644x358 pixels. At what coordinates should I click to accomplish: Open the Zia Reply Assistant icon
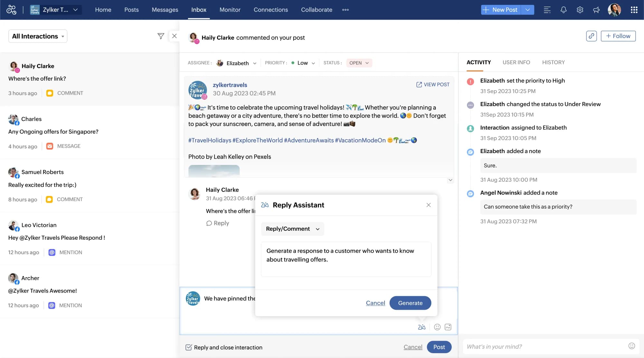tap(422, 327)
